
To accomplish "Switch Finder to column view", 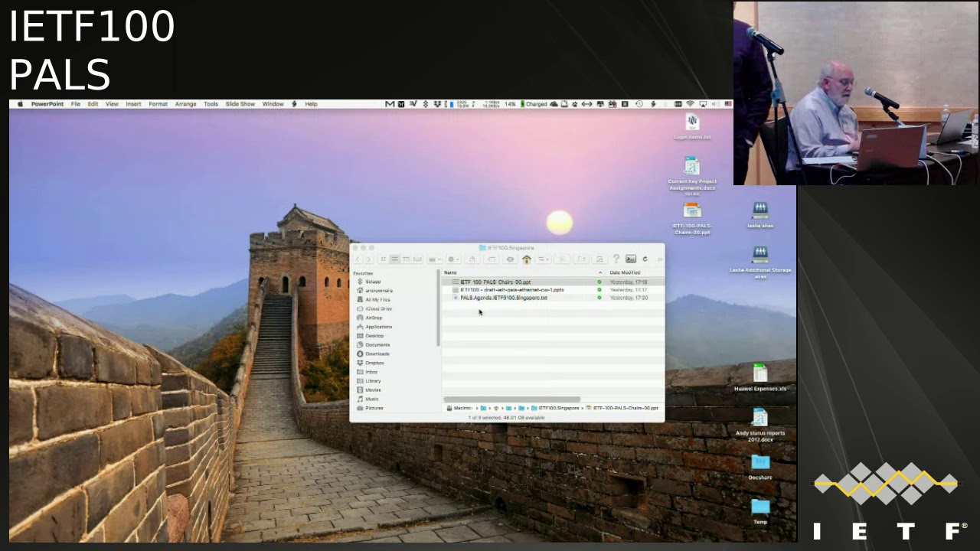I will (406, 259).
